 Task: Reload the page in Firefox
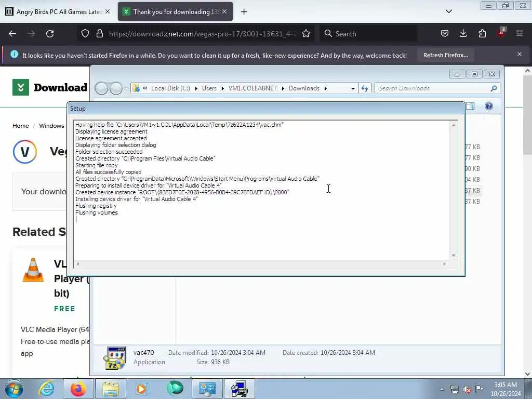50,34
